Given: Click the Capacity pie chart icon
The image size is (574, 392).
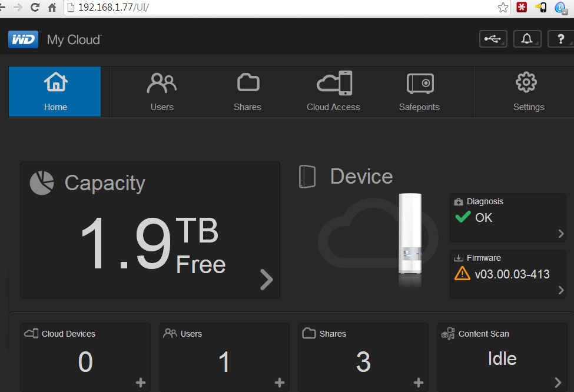Looking at the screenshot, I should [x=42, y=182].
